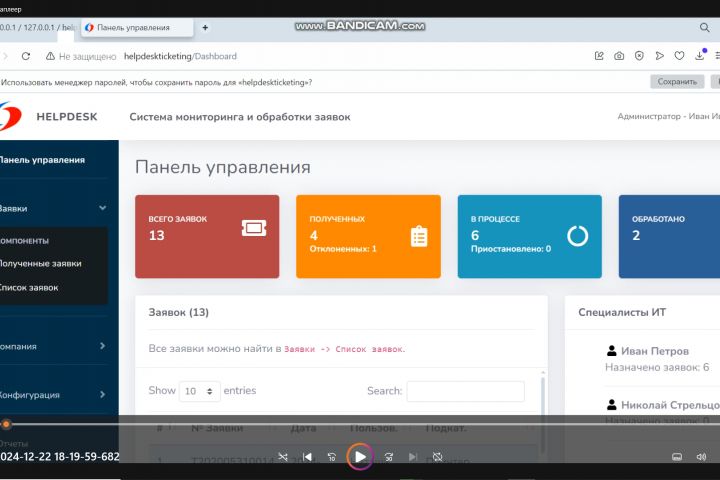Open the downloads icon in toolbar
The height and width of the screenshot is (480, 720).
tap(699, 56)
